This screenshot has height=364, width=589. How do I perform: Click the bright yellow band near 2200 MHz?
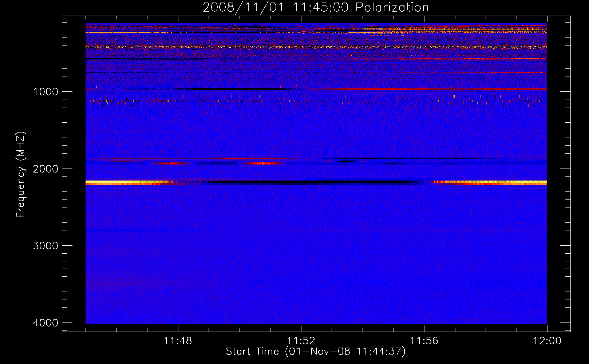coord(316,183)
